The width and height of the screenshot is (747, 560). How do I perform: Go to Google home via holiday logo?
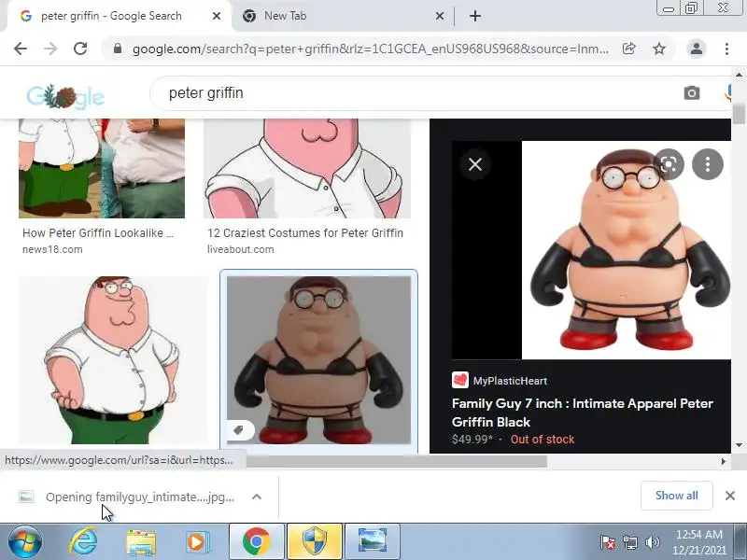coord(65,97)
